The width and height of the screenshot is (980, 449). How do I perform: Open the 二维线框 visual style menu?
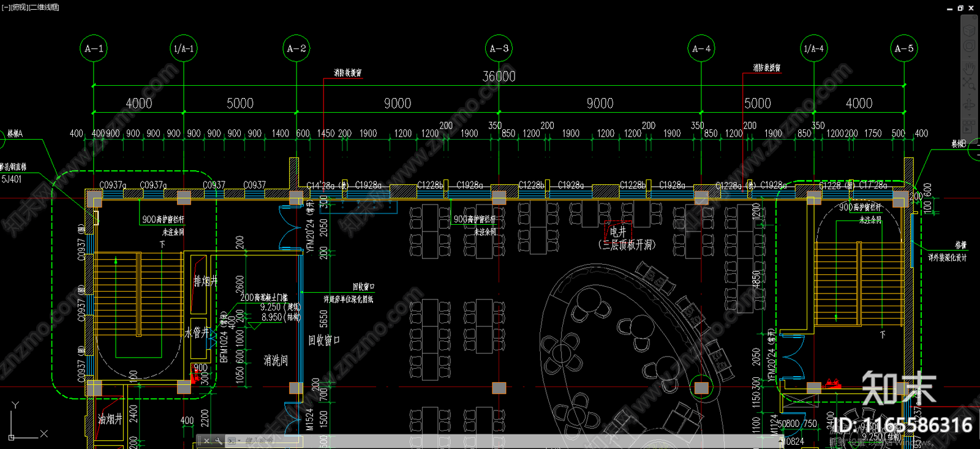44,7
